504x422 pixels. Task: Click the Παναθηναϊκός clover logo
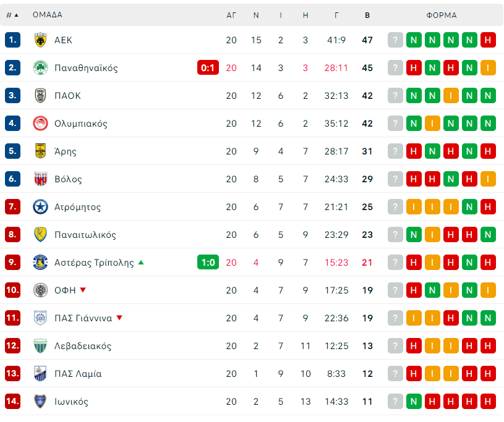coord(40,68)
